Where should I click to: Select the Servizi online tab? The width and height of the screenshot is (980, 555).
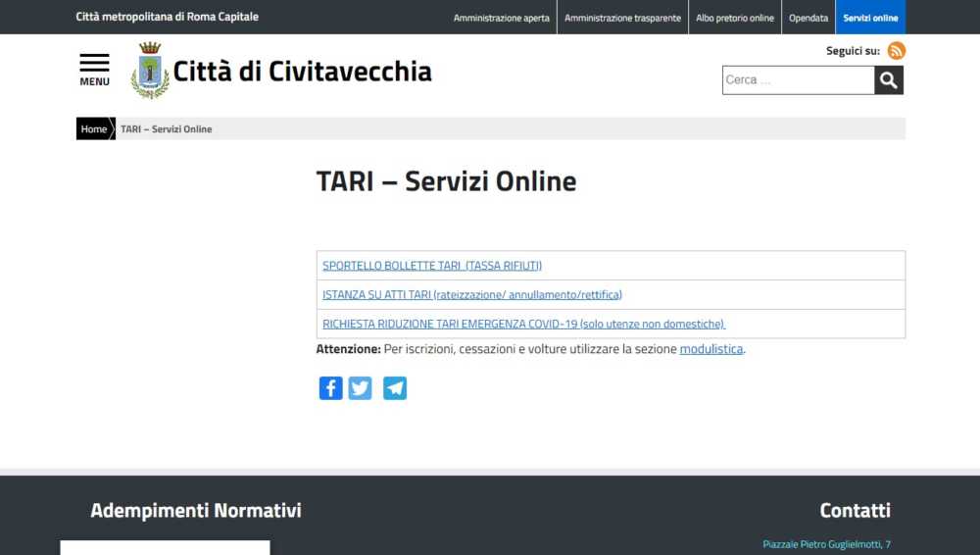(870, 19)
